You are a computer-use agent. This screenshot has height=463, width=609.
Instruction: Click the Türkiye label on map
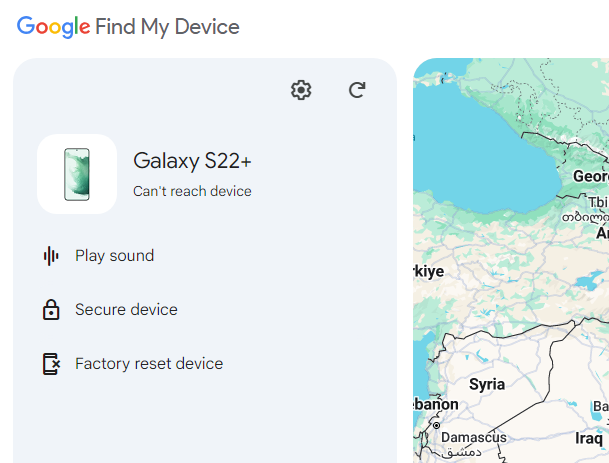click(x=429, y=271)
